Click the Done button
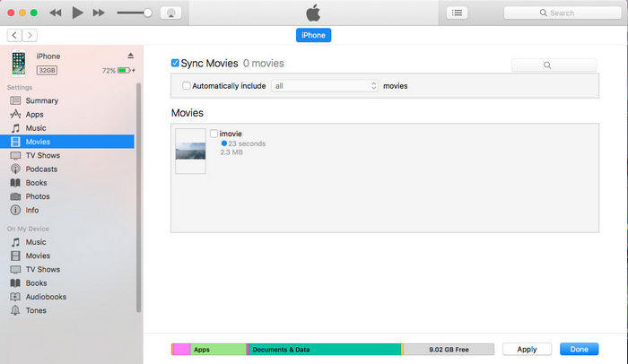 click(x=580, y=349)
